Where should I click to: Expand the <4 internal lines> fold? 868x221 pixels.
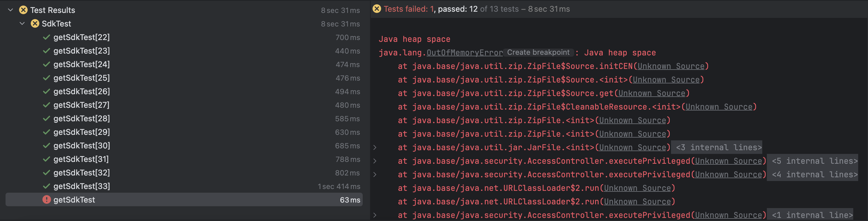pyautogui.click(x=815, y=175)
